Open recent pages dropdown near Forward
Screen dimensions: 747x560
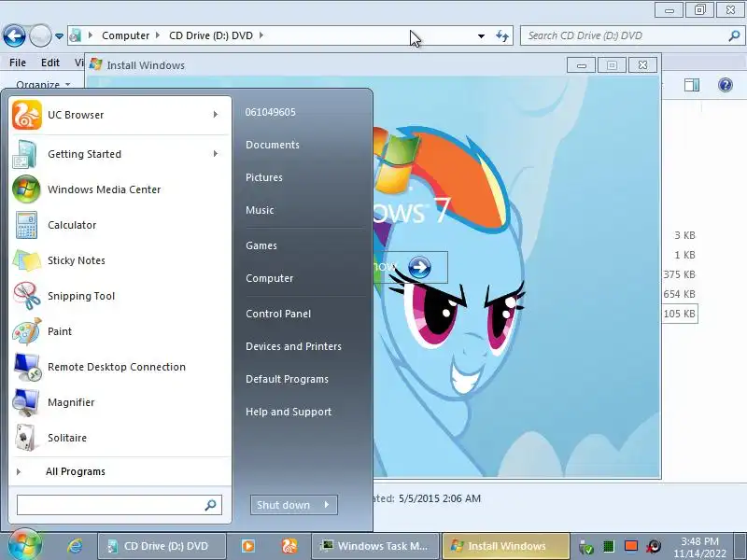tap(59, 36)
